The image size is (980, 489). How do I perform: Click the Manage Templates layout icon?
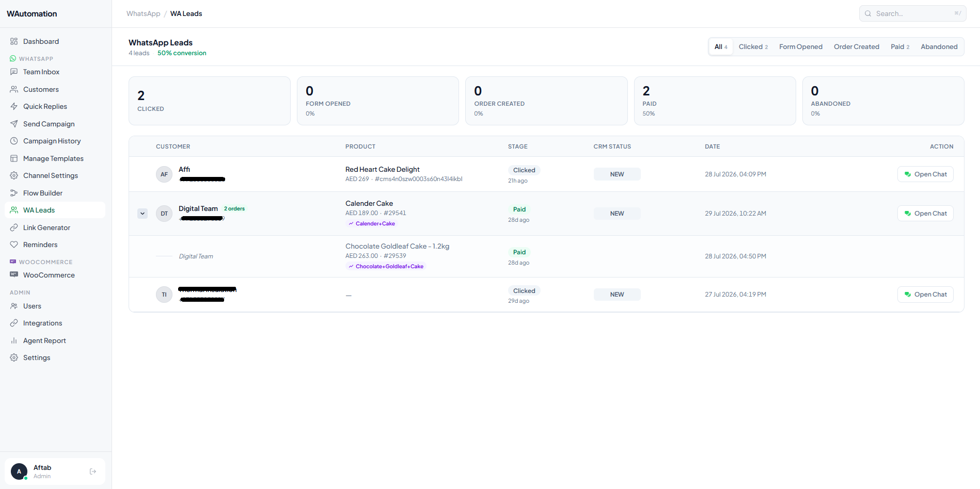point(14,158)
